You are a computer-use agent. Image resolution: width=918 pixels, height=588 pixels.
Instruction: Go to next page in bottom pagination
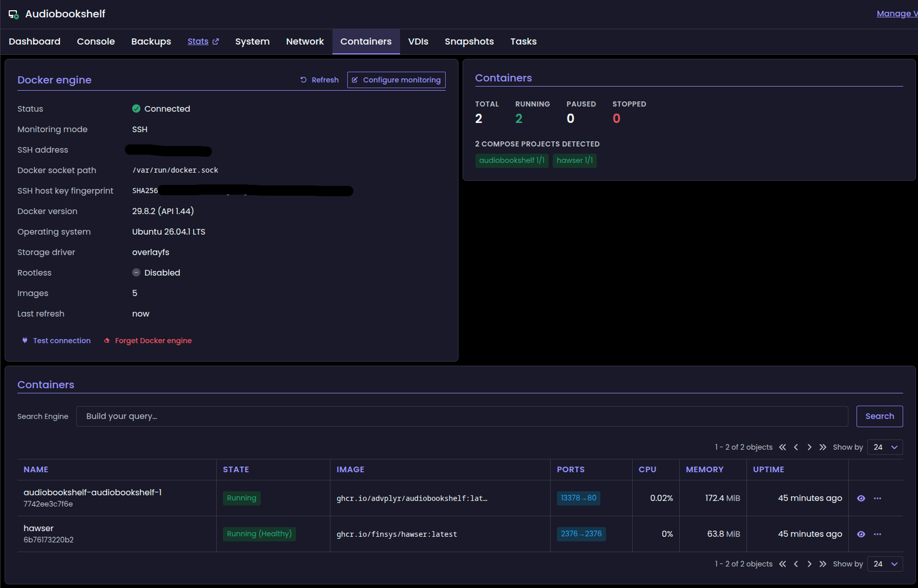coord(809,564)
